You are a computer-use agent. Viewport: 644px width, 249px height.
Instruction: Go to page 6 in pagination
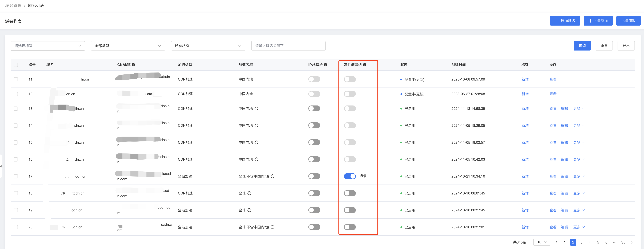606,242
